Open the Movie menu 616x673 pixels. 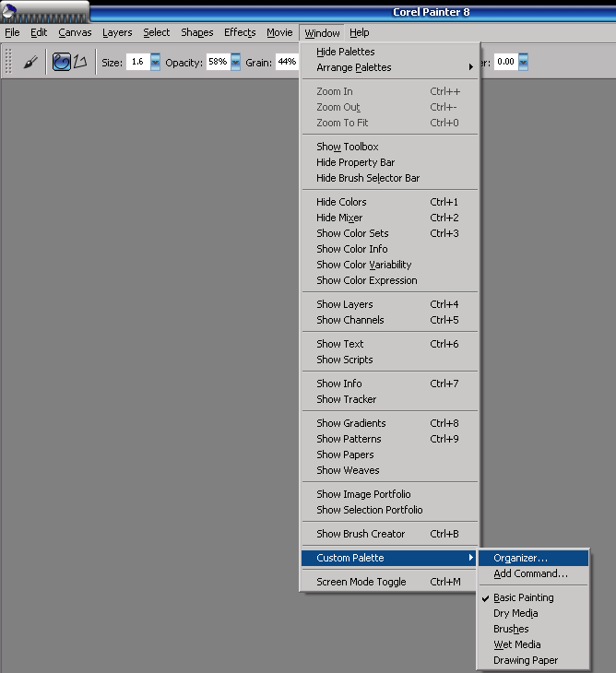279,32
